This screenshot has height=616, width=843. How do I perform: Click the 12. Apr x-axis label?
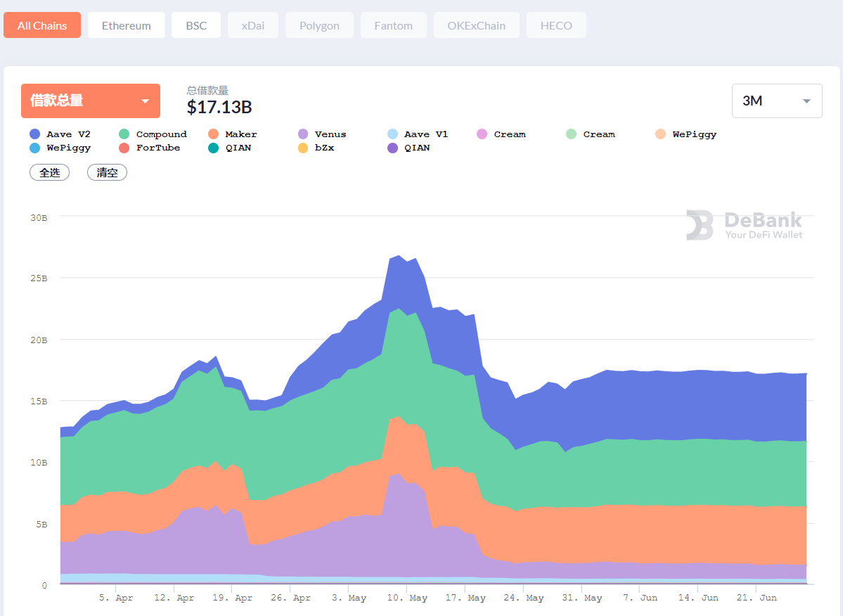click(174, 598)
